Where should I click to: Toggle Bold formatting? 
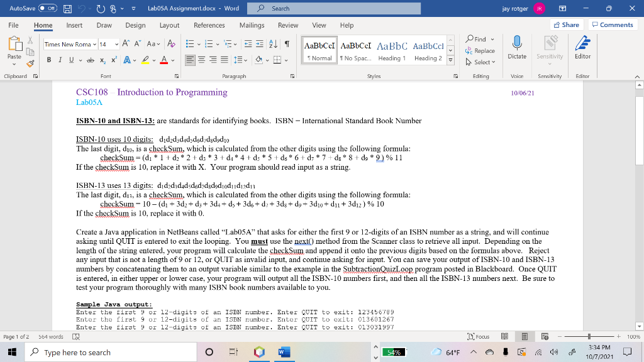tap(49, 60)
